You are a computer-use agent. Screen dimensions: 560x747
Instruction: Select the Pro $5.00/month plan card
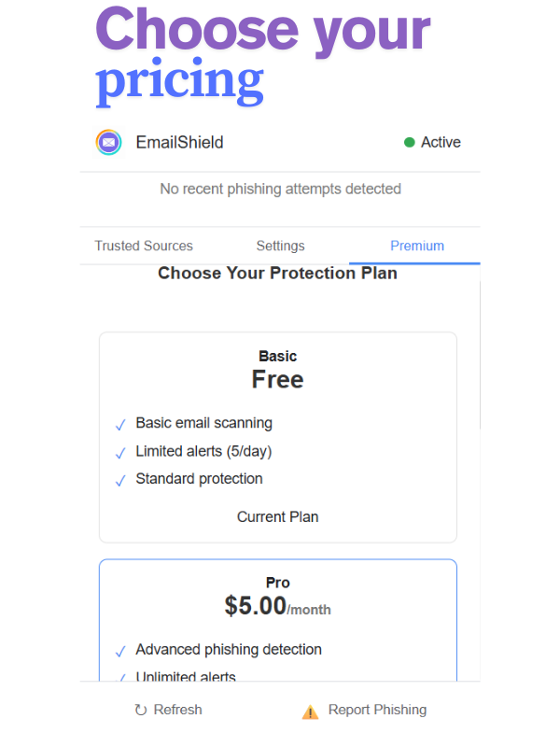coord(278,620)
